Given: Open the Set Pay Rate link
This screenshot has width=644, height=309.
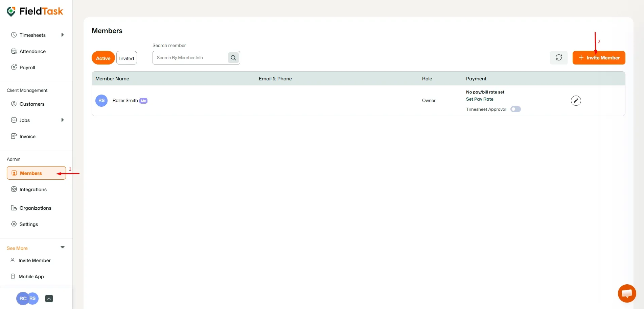Looking at the screenshot, I should (479, 99).
